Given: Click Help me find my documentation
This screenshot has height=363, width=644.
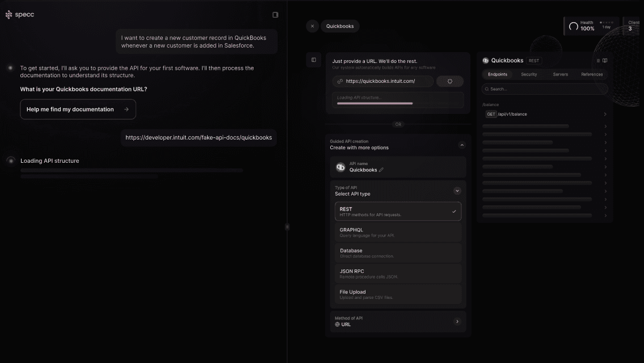Looking at the screenshot, I should coord(78,109).
